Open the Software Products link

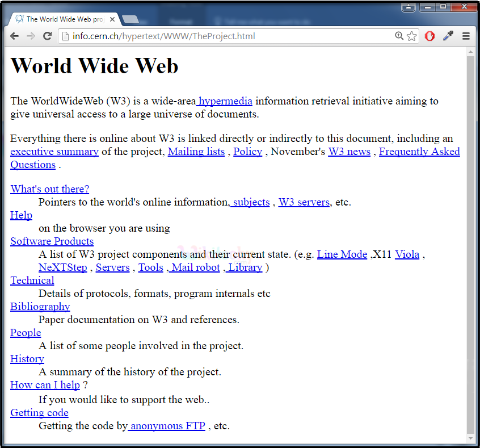pyautogui.click(x=52, y=241)
